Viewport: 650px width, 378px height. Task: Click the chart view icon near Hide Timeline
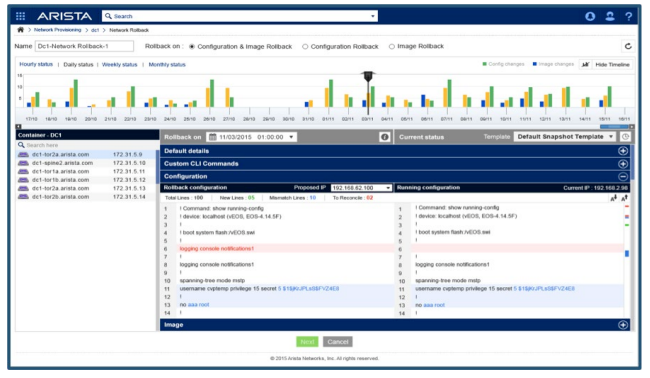pyautogui.click(x=585, y=65)
